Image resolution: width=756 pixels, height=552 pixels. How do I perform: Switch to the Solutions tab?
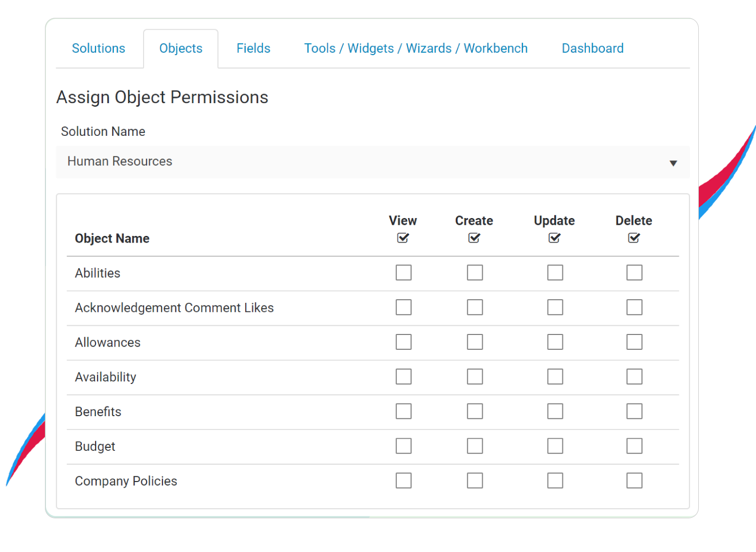pyautogui.click(x=98, y=48)
